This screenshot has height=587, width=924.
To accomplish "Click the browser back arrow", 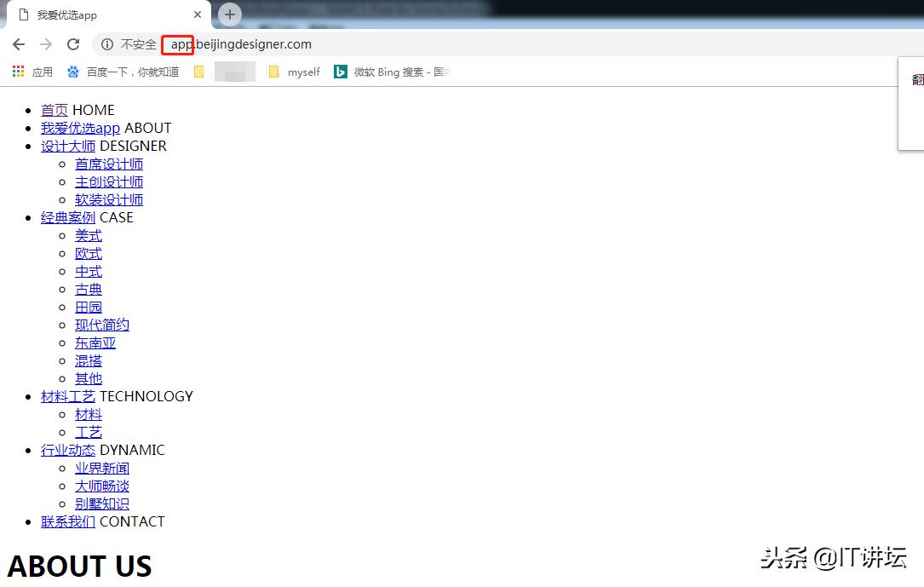I will (19, 44).
